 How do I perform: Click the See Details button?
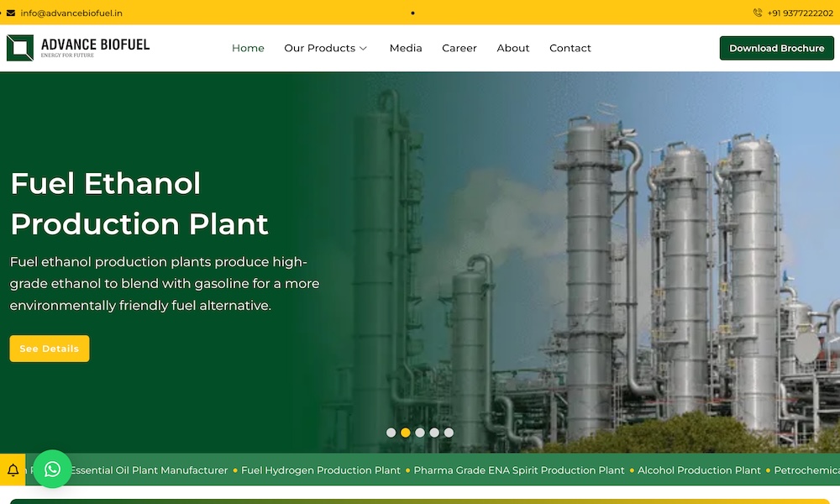pos(49,348)
